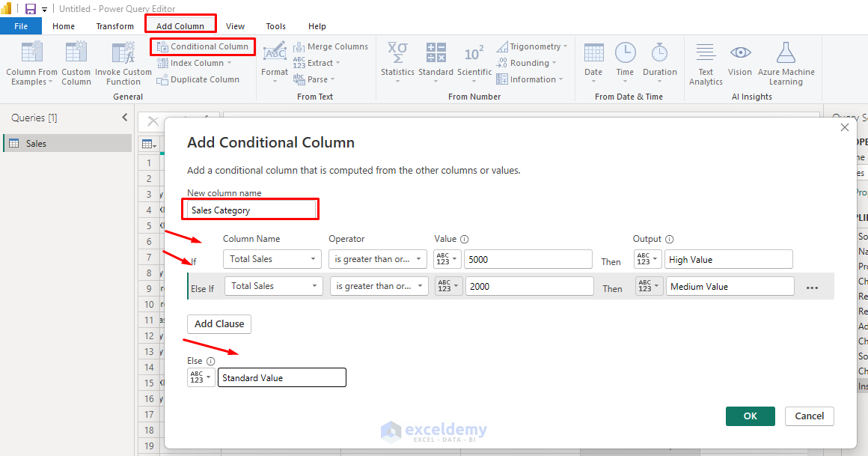
Task: Click the save icon in title bar
Action: (31, 8)
